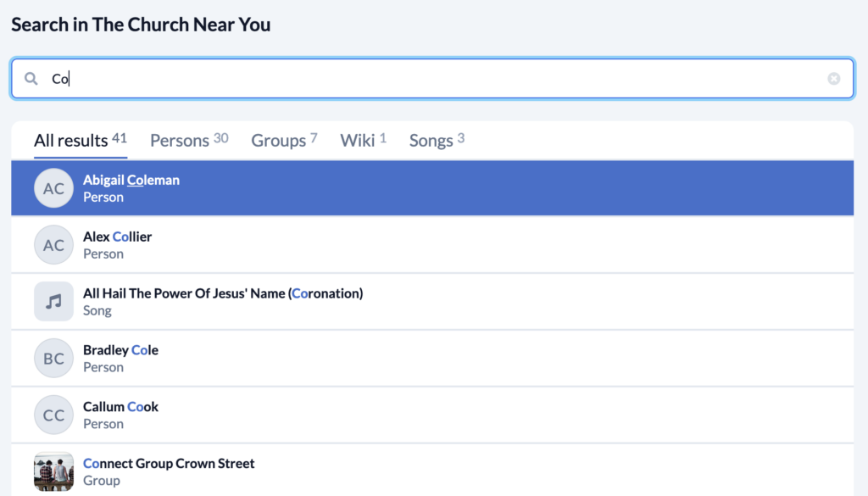Open the Bradley Cole person result
Viewport: 868px width, 496px height.
point(432,358)
